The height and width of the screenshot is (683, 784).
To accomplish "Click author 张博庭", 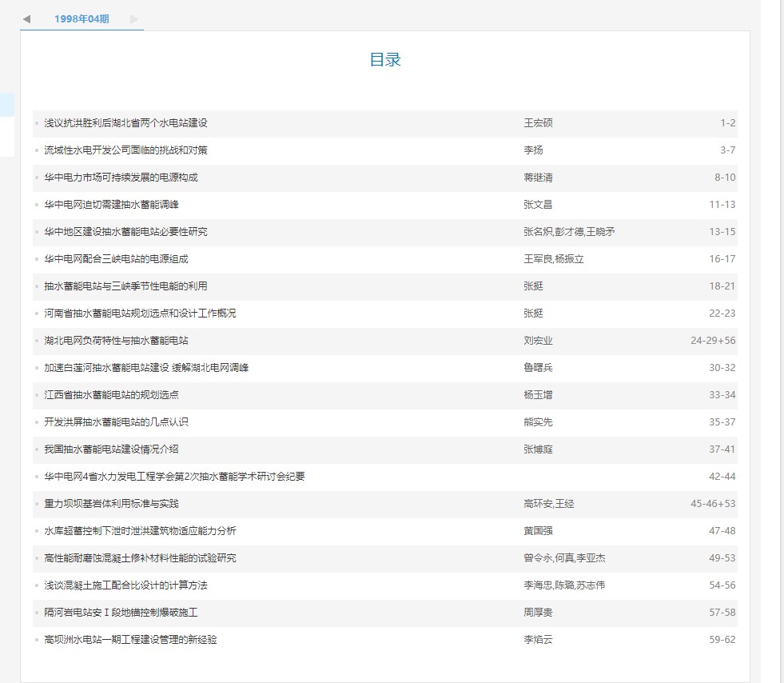I will tap(538, 449).
